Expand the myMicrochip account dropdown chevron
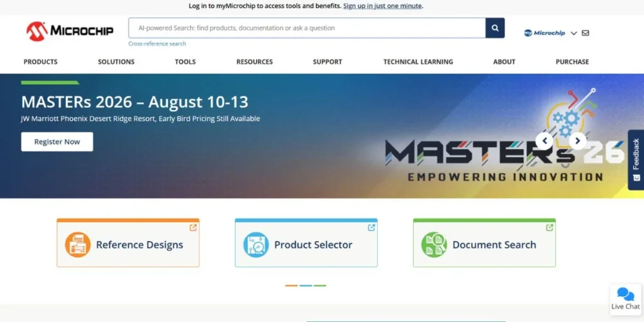 574,33
